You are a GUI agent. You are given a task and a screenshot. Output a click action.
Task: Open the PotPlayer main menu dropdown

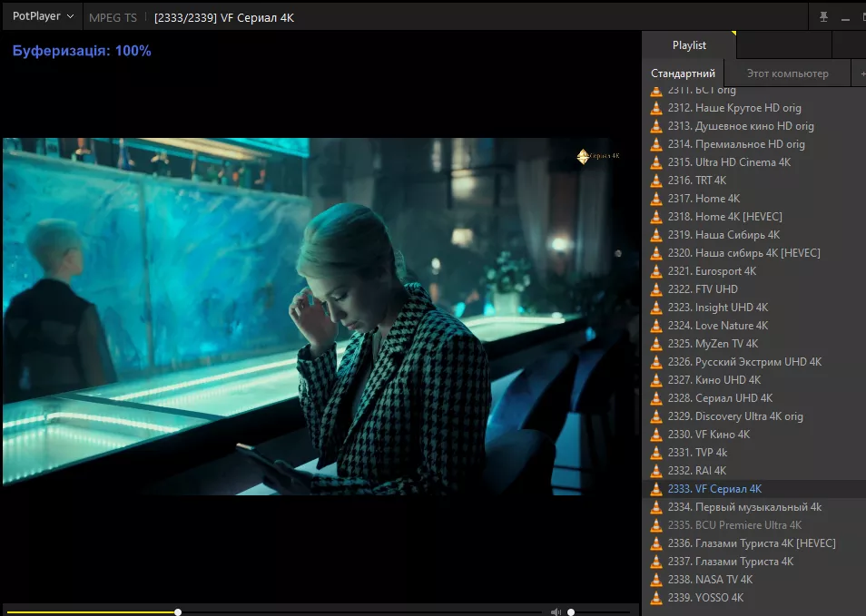pyautogui.click(x=43, y=16)
